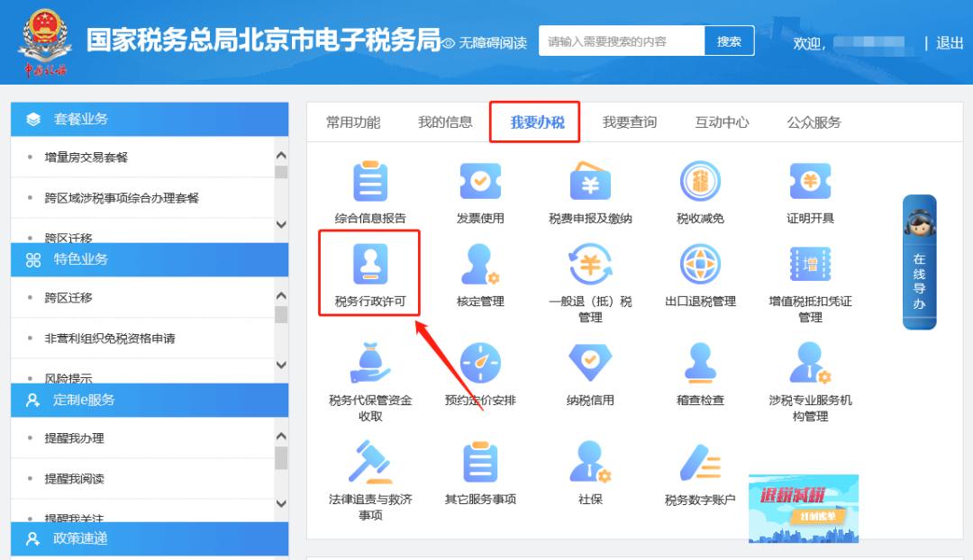Open 涉税专业服务机构管理 icon
The image size is (973, 560).
pyautogui.click(x=810, y=363)
